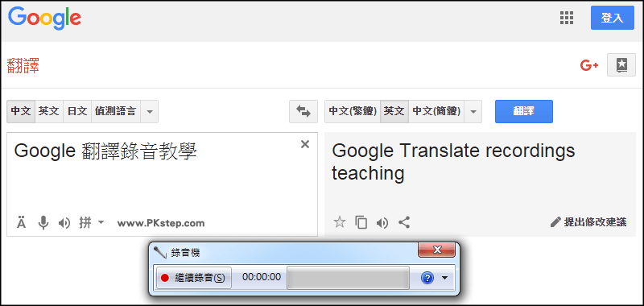Viewport: 644px width, 306px height.
Task: Click the 00:00:00 recording timer
Action: [262, 277]
